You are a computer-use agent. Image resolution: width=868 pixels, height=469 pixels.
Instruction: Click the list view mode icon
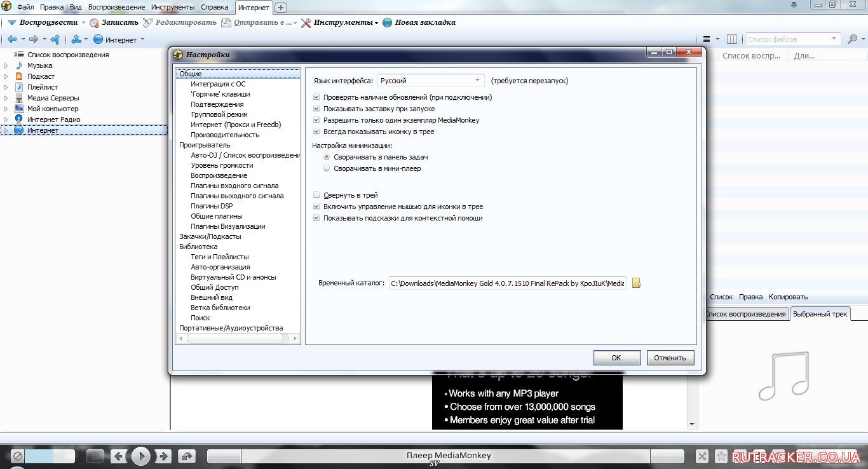pos(707,39)
